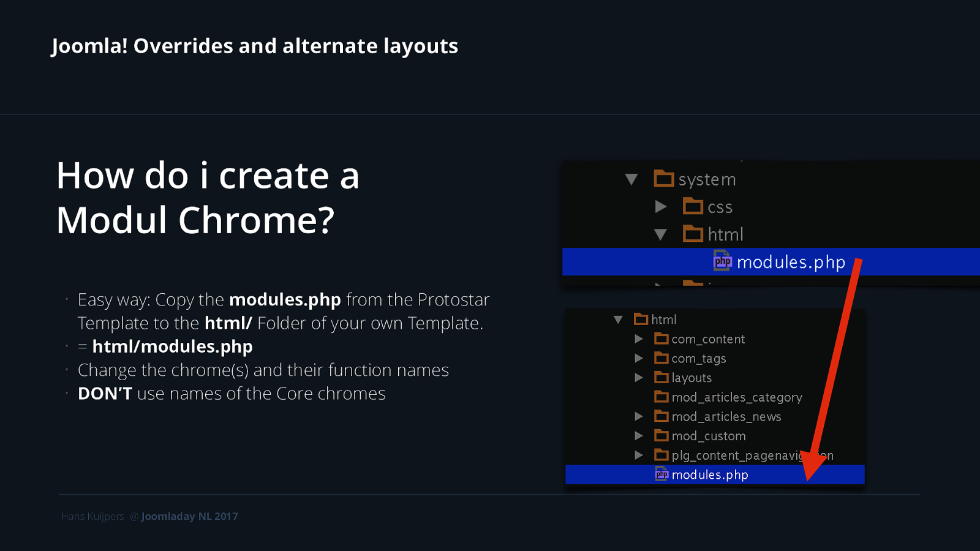Expand the css folder arrow
The image size is (980, 551).
tap(661, 207)
